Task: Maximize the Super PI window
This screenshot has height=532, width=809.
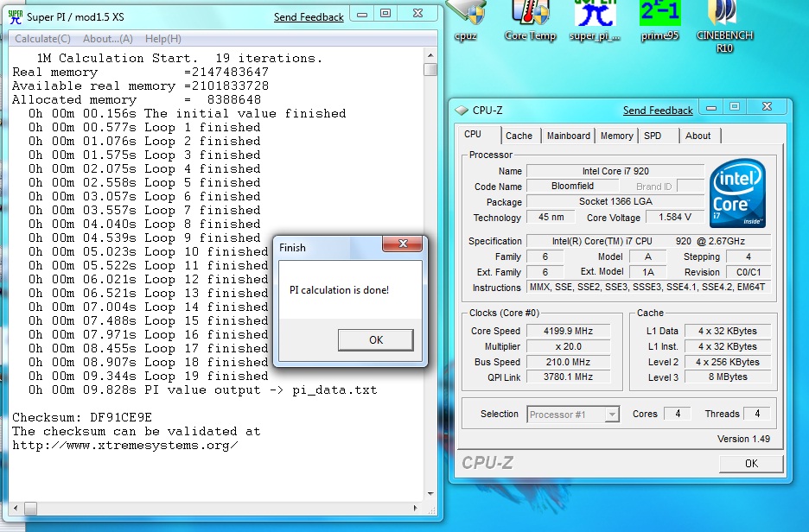Action: click(x=385, y=15)
